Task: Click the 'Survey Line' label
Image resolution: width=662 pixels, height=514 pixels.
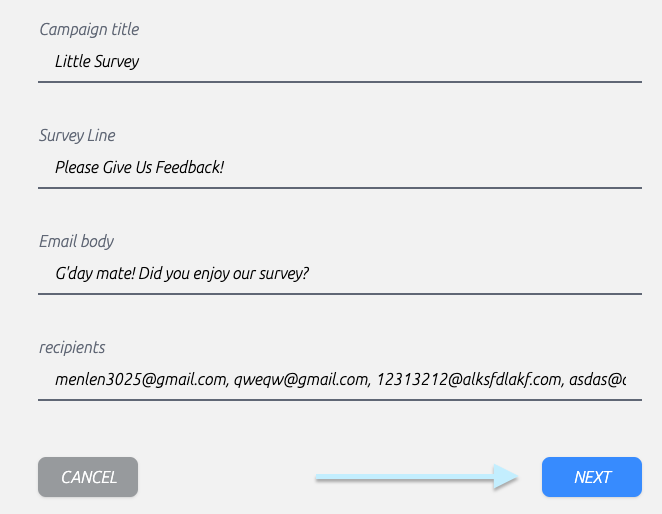Action: 77,136
